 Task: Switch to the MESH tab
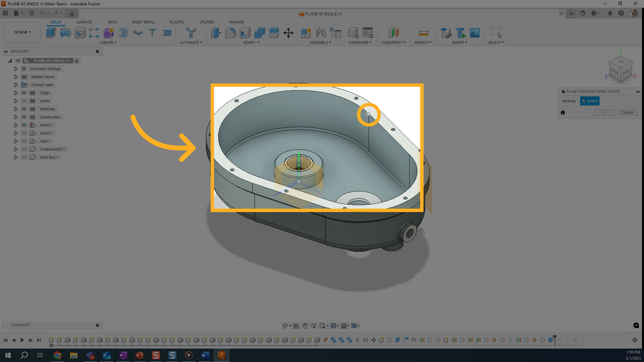click(112, 22)
